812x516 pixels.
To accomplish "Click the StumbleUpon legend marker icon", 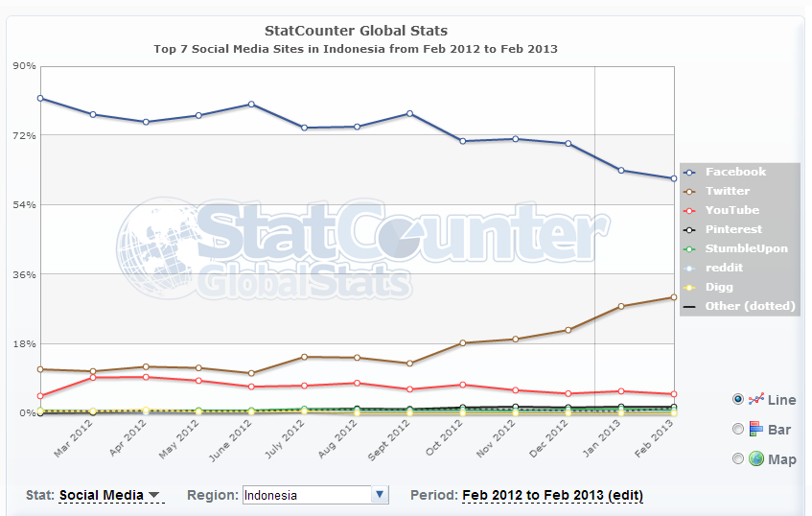I will click(689, 249).
